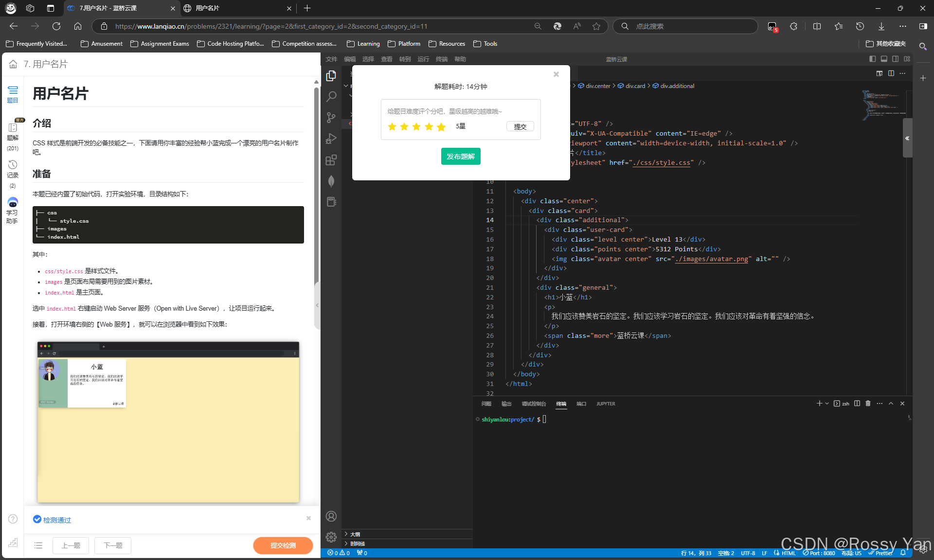934x560 pixels.
Task: Click the Manage gear icon
Action: click(x=331, y=537)
